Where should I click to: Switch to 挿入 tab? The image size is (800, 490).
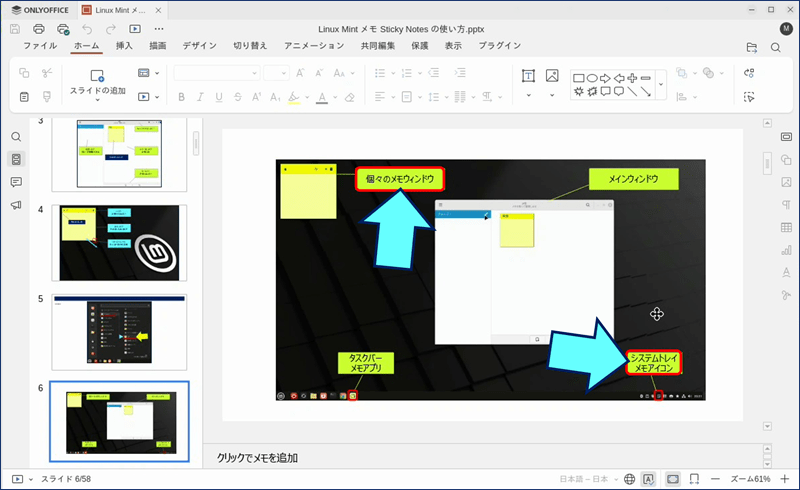(124, 45)
